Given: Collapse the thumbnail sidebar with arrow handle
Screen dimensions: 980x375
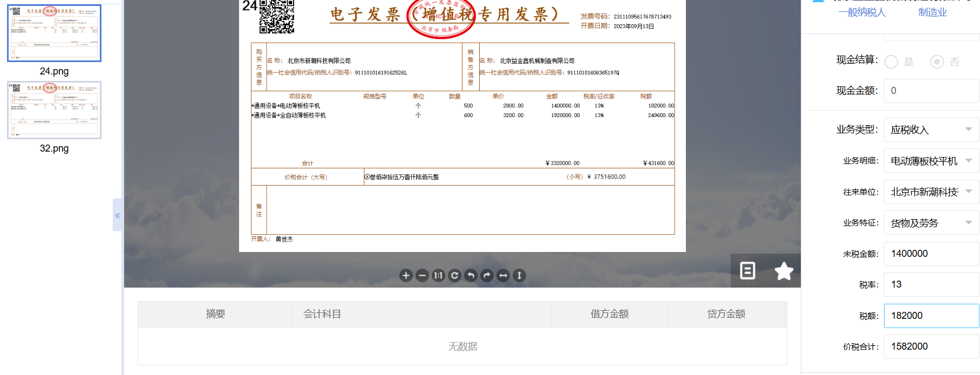Looking at the screenshot, I should point(117,215).
